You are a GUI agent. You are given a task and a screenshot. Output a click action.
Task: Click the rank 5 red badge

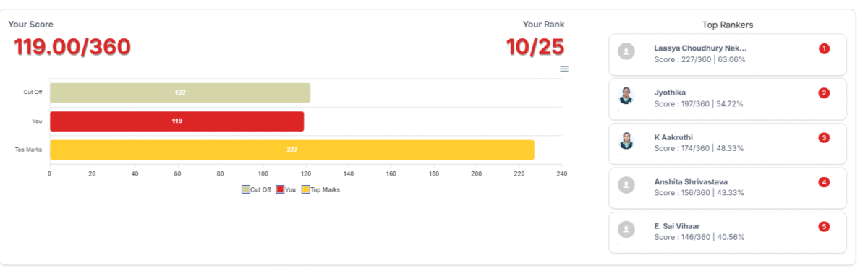click(824, 227)
